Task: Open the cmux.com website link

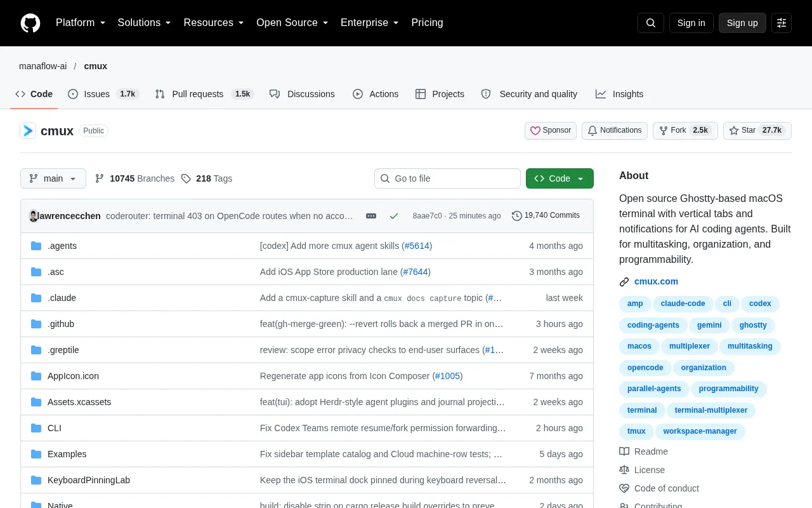Action: (x=656, y=281)
